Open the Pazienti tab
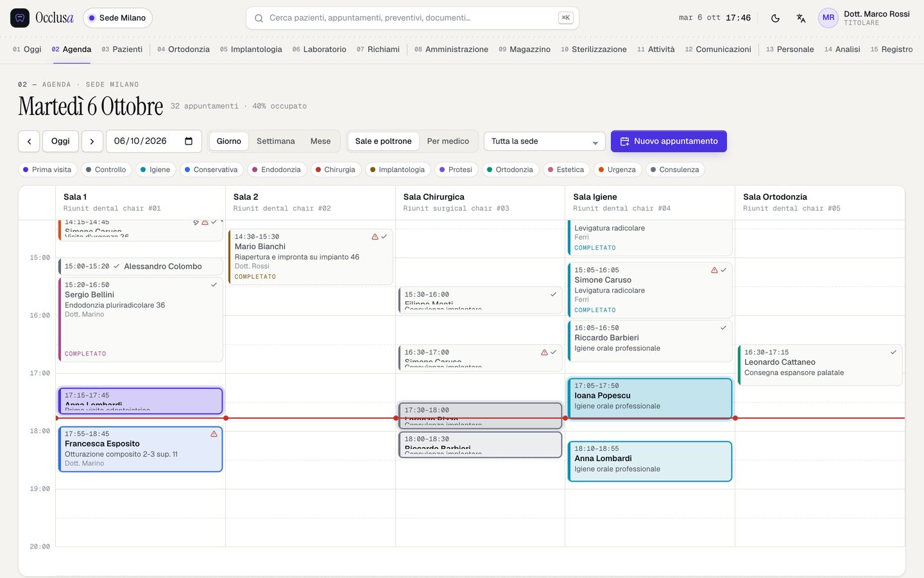Screen dimensions: 924x578 pyautogui.click(x=122, y=49)
